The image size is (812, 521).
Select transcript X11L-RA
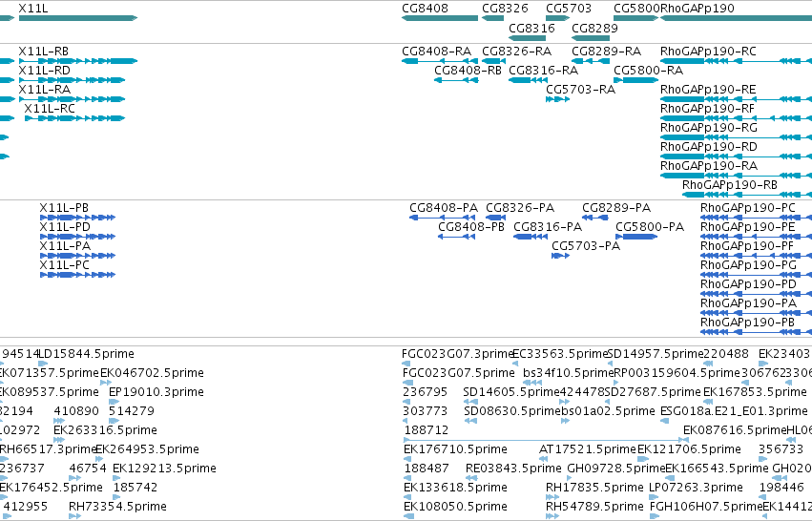pos(72,99)
